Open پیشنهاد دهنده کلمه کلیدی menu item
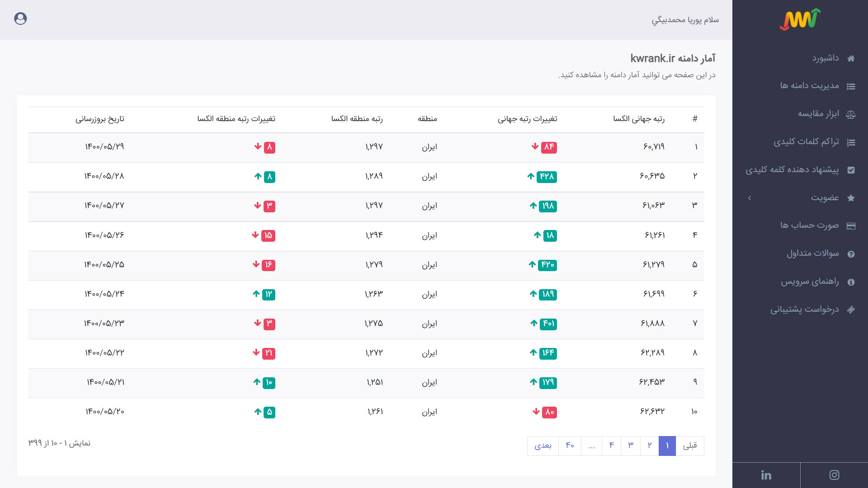Viewport: 868px width, 488px height. 792,170
